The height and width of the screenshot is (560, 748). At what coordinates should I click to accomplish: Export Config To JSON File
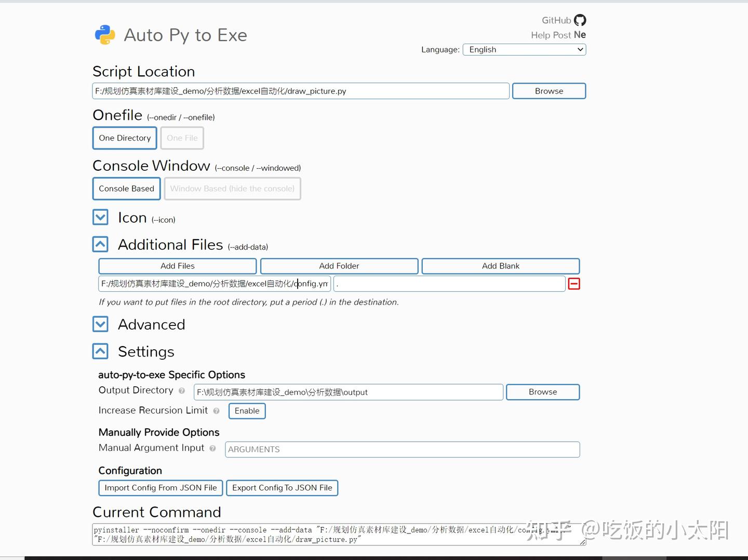[x=282, y=488]
